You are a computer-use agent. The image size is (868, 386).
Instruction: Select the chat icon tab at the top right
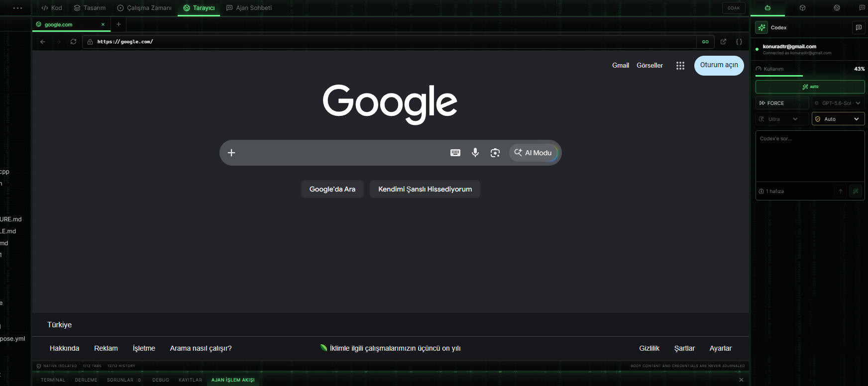[862, 8]
